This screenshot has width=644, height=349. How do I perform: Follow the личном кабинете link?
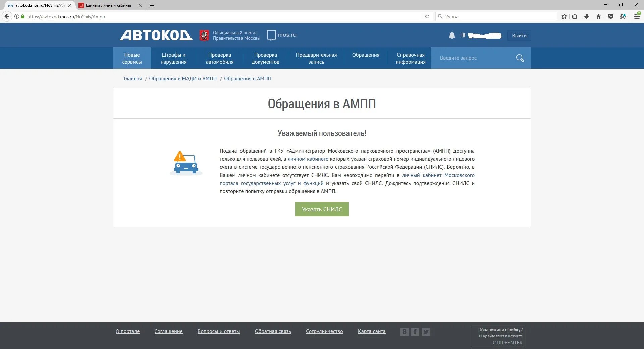(x=308, y=159)
